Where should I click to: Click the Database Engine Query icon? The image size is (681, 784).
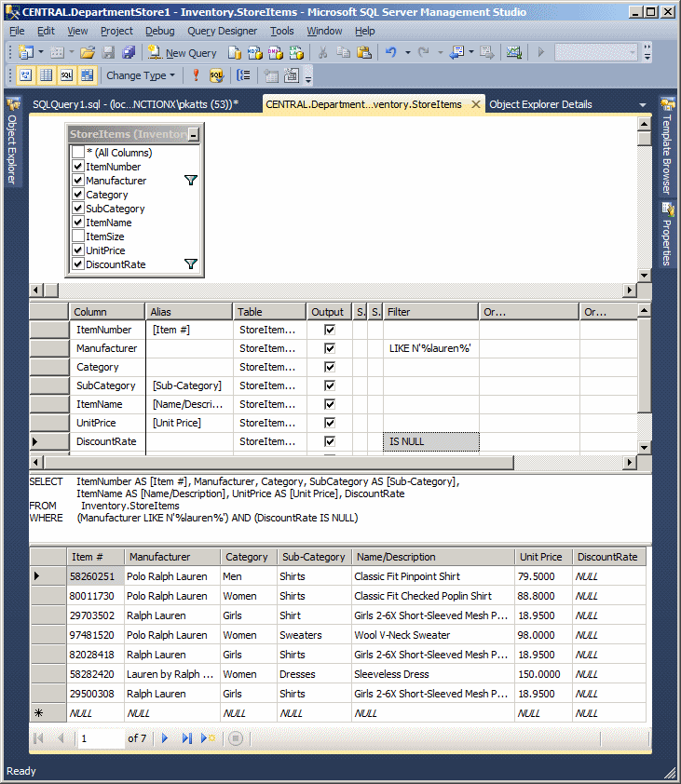(x=234, y=52)
